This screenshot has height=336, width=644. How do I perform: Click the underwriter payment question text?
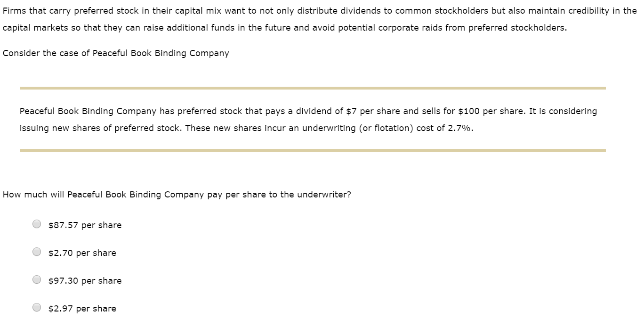[177, 194]
